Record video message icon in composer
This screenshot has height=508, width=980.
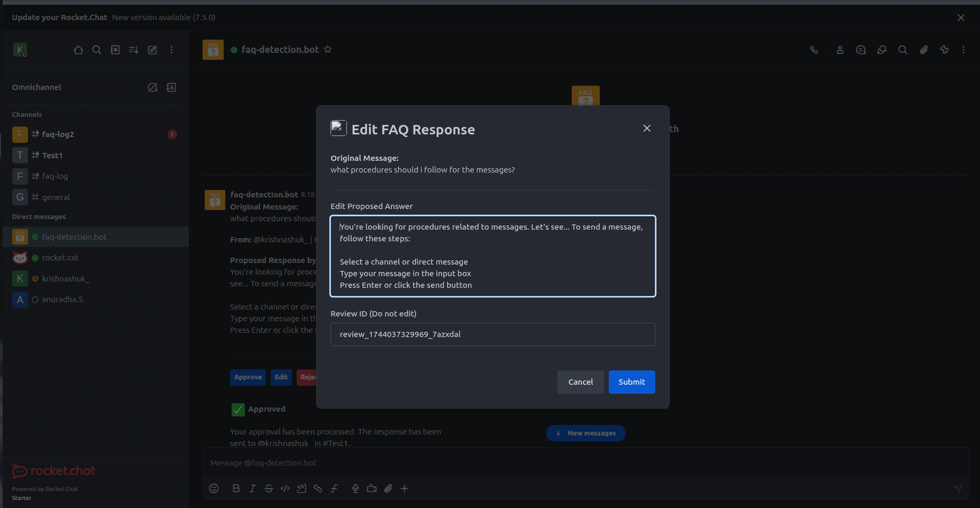[x=372, y=488]
